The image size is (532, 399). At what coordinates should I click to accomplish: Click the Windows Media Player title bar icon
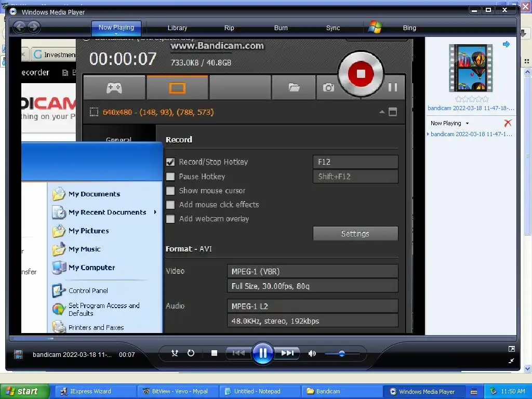click(13, 12)
